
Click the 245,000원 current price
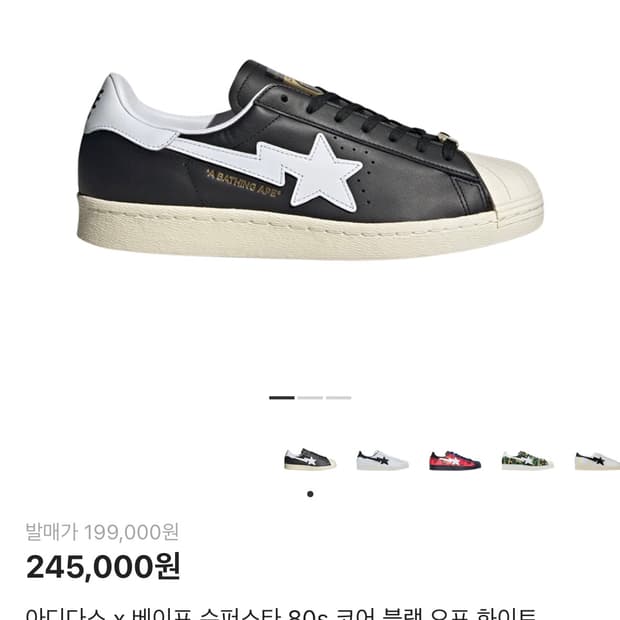(x=103, y=567)
